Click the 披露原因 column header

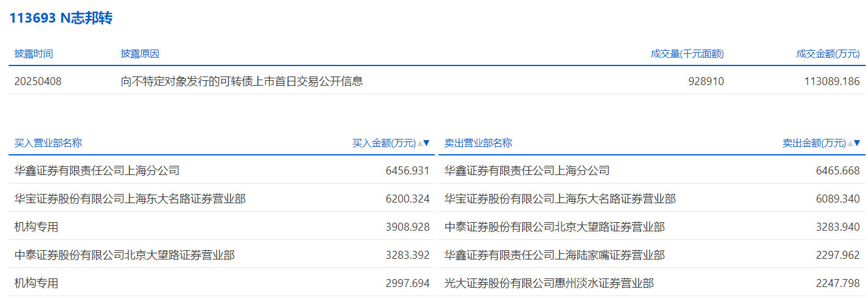tap(140, 54)
